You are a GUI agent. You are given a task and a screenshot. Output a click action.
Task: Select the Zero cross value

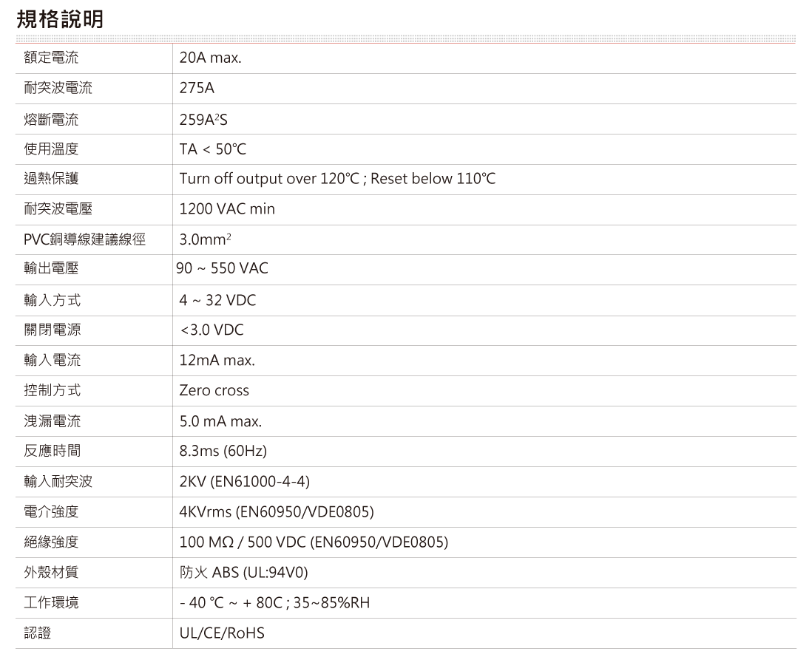(214, 391)
